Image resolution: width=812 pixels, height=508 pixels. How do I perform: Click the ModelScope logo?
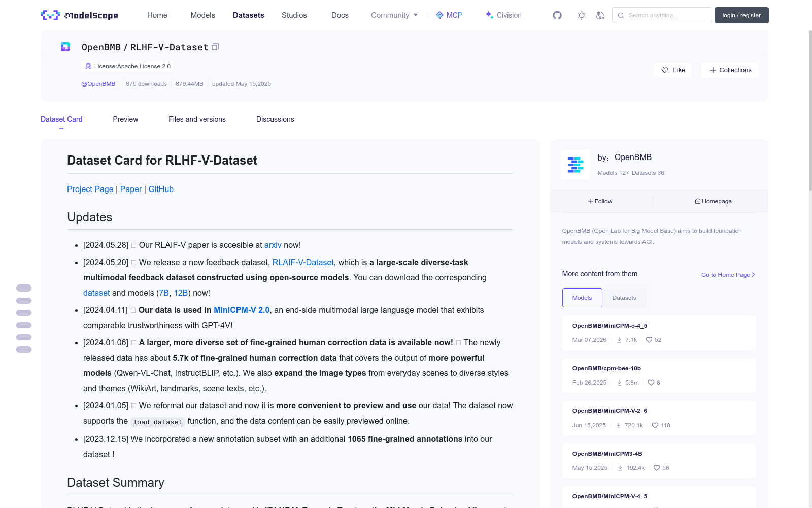point(80,15)
